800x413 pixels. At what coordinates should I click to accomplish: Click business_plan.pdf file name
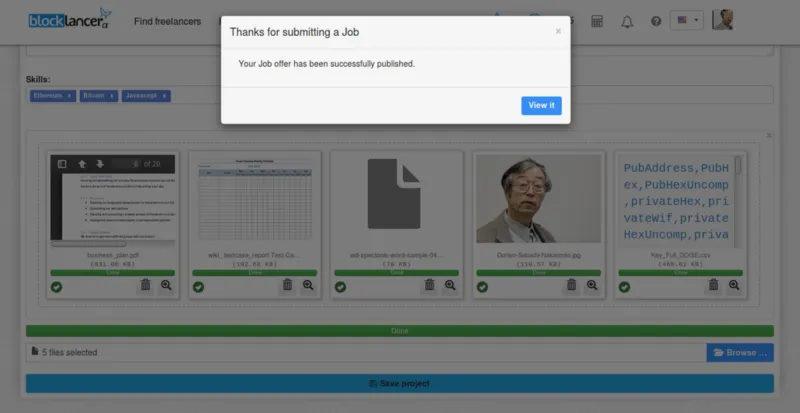point(113,255)
